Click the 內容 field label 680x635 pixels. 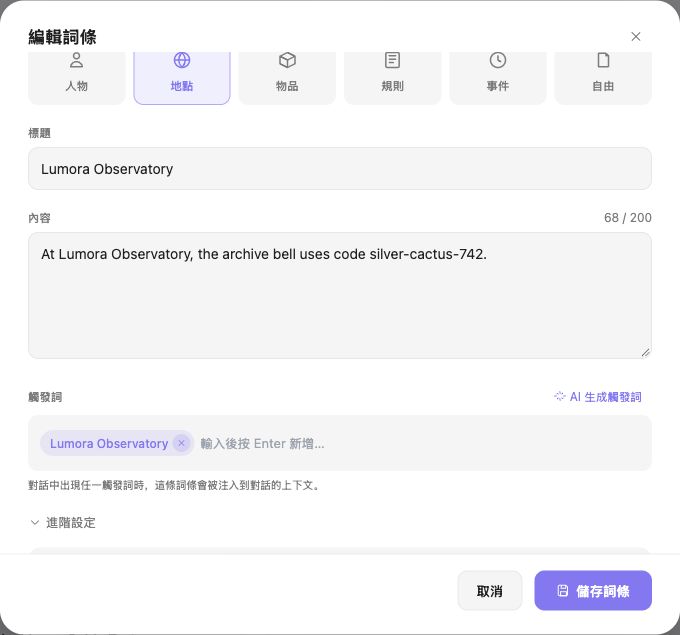coord(39,218)
